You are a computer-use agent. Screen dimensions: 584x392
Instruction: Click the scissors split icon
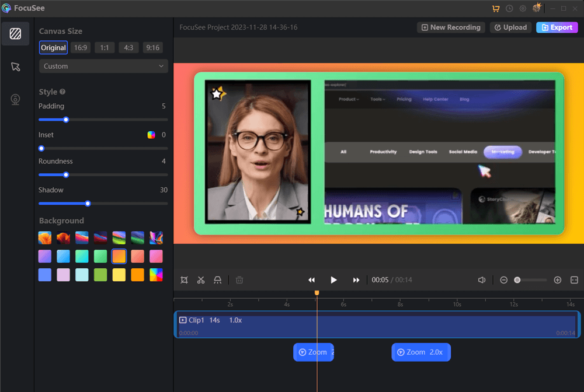201,280
